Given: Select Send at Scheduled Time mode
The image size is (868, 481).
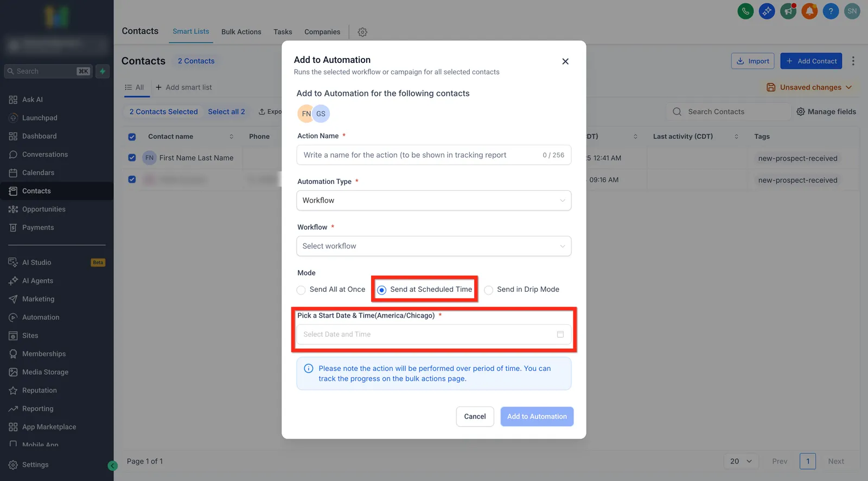Looking at the screenshot, I should 381,290.
